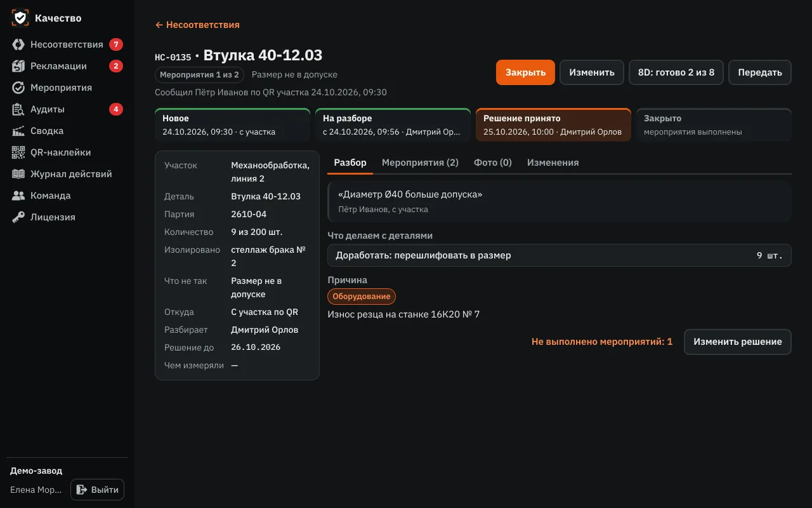Click the Команда people icon
The image size is (812, 508).
click(x=18, y=196)
